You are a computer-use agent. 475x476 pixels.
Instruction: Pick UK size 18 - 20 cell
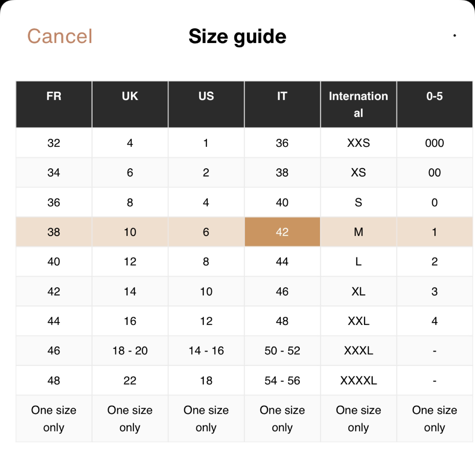tap(130, 350)
